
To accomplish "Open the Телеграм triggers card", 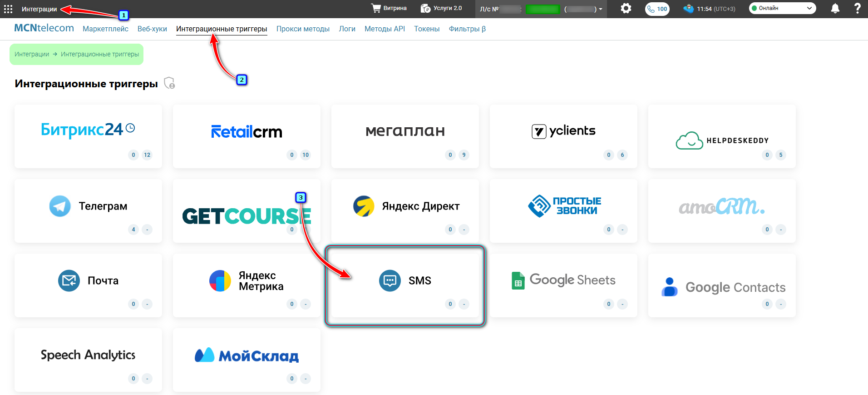I will click(88, 211).
